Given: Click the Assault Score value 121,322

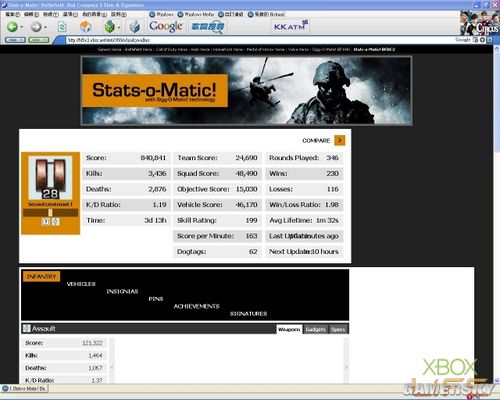Looking at the screenshot, I should (x=92, y=343).
